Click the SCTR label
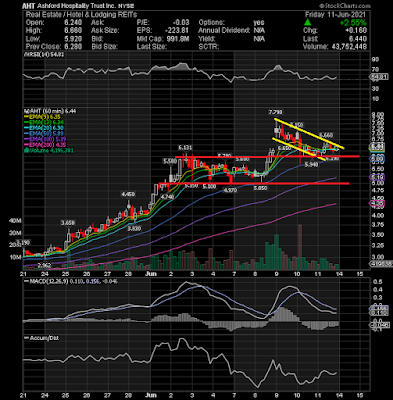The width and height of the screenshot is (393, 400). pos(209,46)
